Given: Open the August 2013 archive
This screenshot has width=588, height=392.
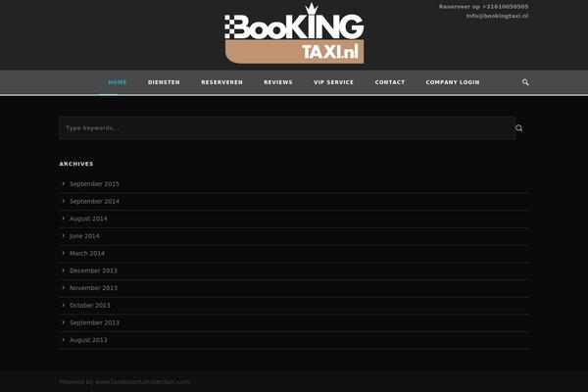Looking at the screenshot, I should coord(88,340).
